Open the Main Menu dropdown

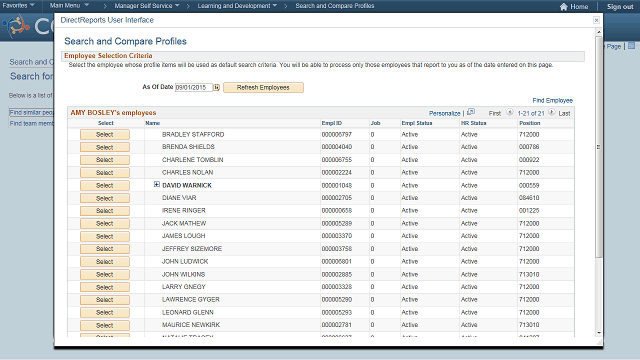point(69,6)
